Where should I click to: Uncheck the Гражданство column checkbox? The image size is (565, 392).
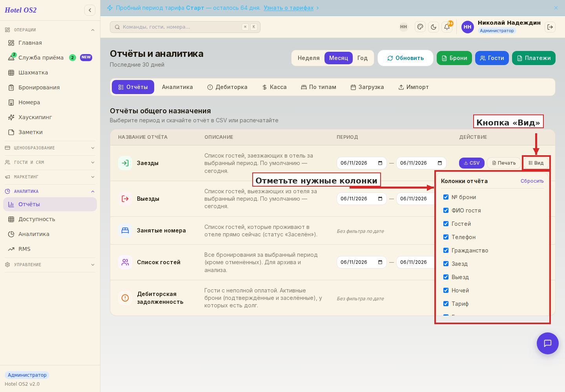(x=446, y=250)
